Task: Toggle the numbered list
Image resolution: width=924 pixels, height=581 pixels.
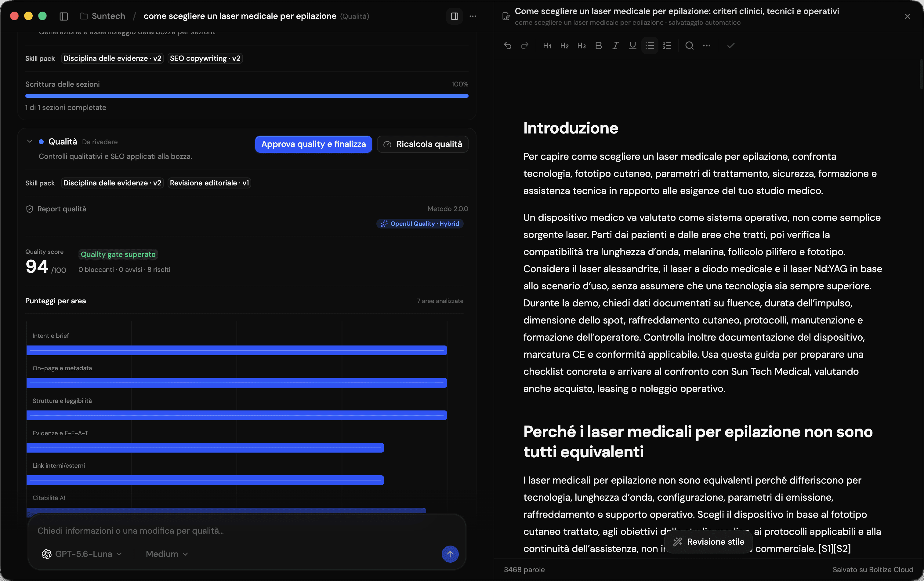Action: 667,46
